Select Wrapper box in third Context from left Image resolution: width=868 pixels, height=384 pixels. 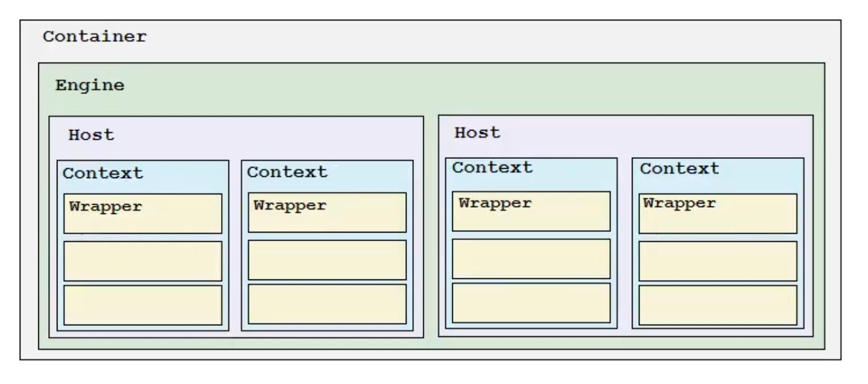531,211
